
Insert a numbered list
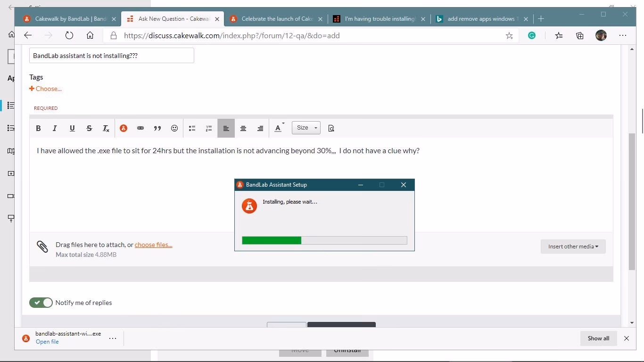pyautogui.click(x=209, y=128)
